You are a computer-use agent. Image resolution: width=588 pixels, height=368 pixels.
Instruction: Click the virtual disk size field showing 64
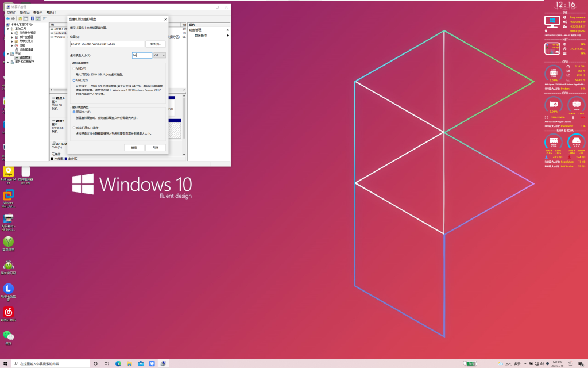click(x=142, y=55)
